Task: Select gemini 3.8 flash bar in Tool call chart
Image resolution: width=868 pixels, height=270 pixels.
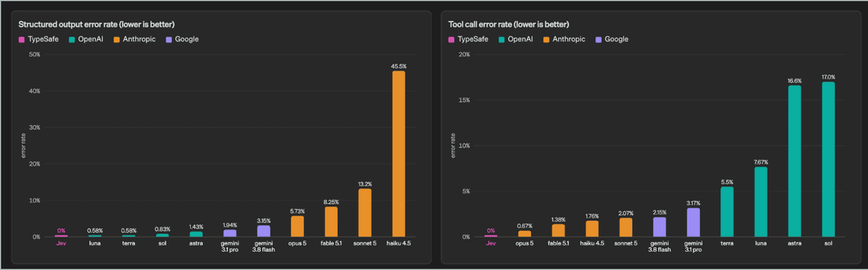Action: point(660,227)
